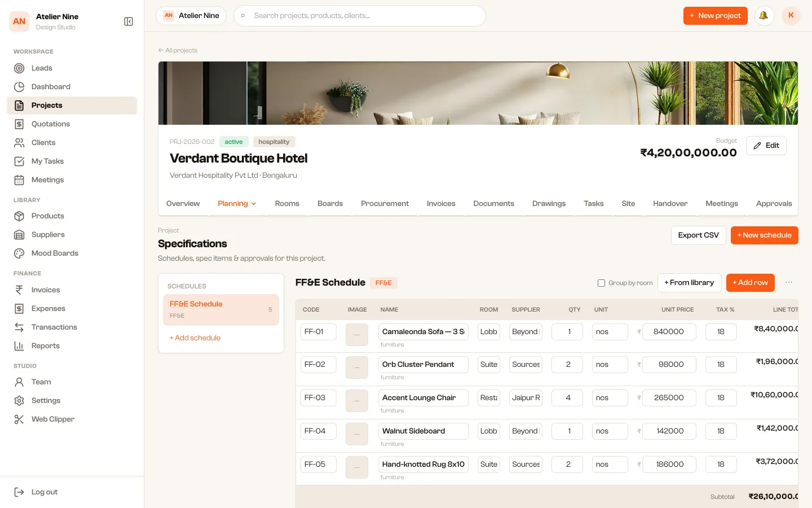Open Suppliers icon in Library
The height and width of the screenshot is (508, 812).
coord(19,235)
